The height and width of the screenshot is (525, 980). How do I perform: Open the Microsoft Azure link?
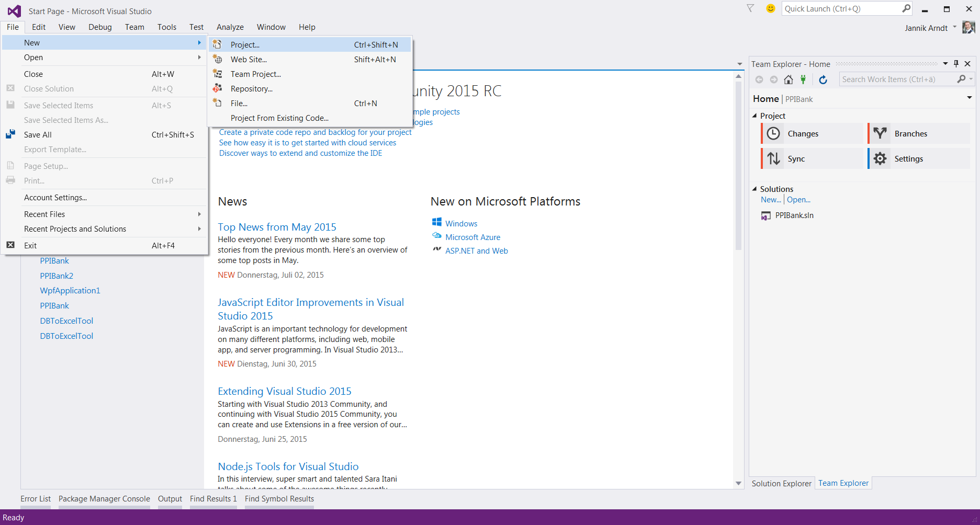[x=472, y=237]
